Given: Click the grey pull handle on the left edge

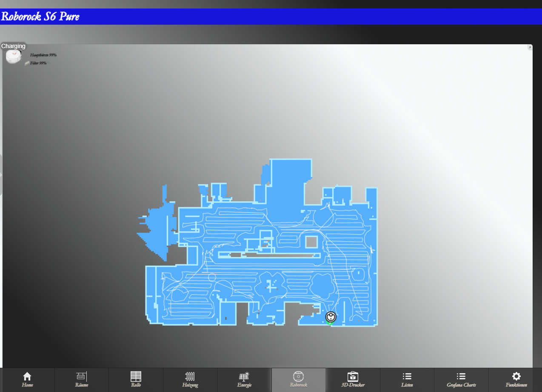Looking at the screenshot, I should [x=1, y=175].
